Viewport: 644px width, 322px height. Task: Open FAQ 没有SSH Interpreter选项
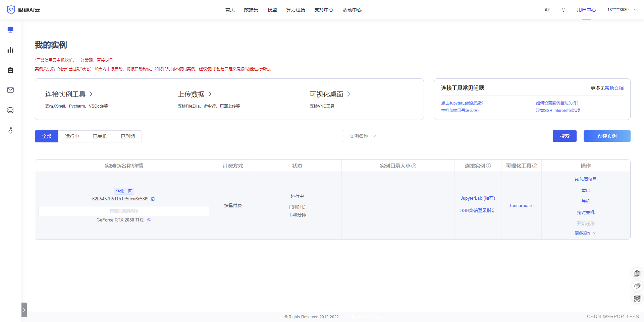pos(558,111)
